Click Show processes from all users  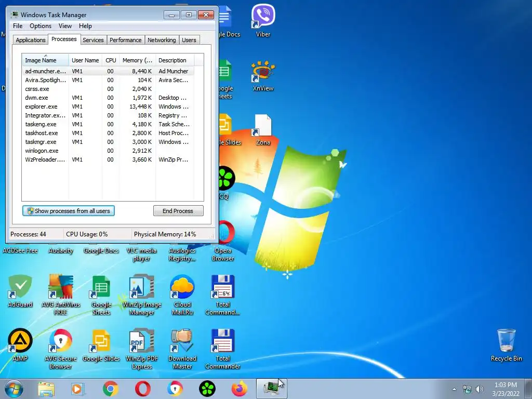69,211
